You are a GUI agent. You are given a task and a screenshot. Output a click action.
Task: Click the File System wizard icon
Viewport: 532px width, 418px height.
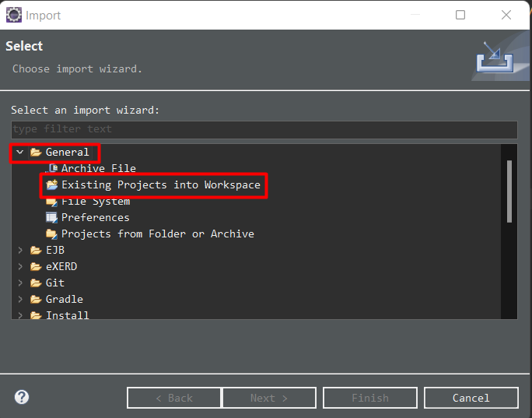click(x=52, y=202)
